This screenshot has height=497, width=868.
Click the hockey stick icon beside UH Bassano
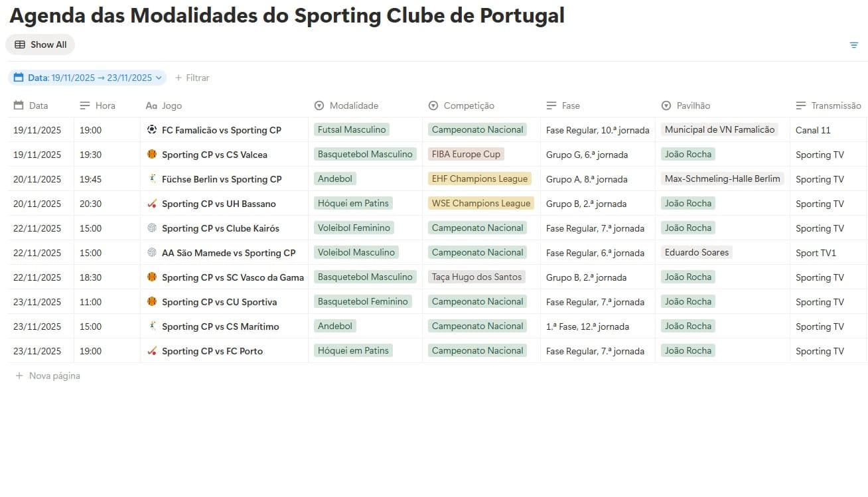[152, 204]
